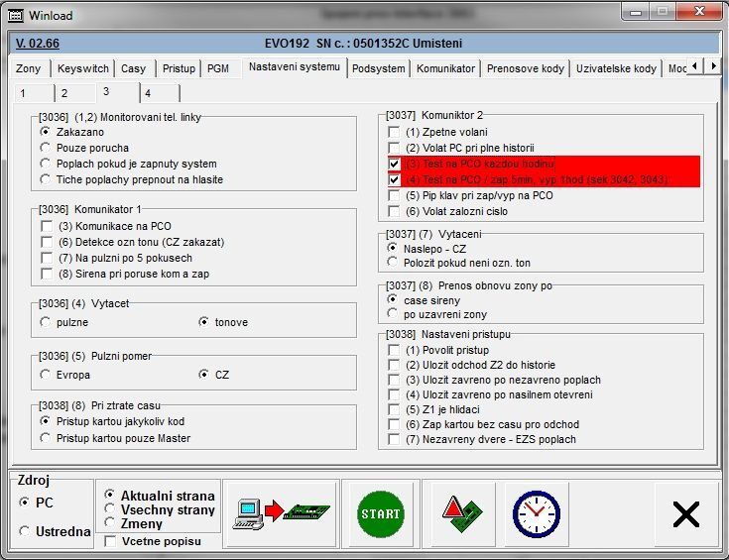Screen dimensions: 729x560
Task: Enable Povolit pristup checkbox
Action: [394, 350]
